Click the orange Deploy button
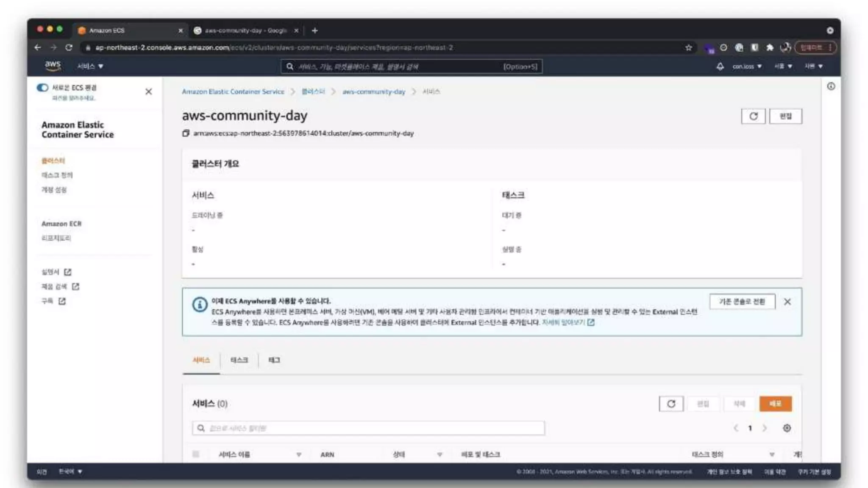Image resolution: width=868 pixels, height=488 pixels. point(775,404)
